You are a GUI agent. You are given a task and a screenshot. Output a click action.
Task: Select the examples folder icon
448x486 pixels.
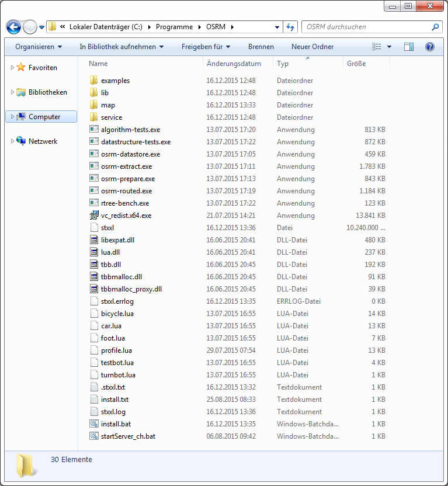click(x=94, y=80)
